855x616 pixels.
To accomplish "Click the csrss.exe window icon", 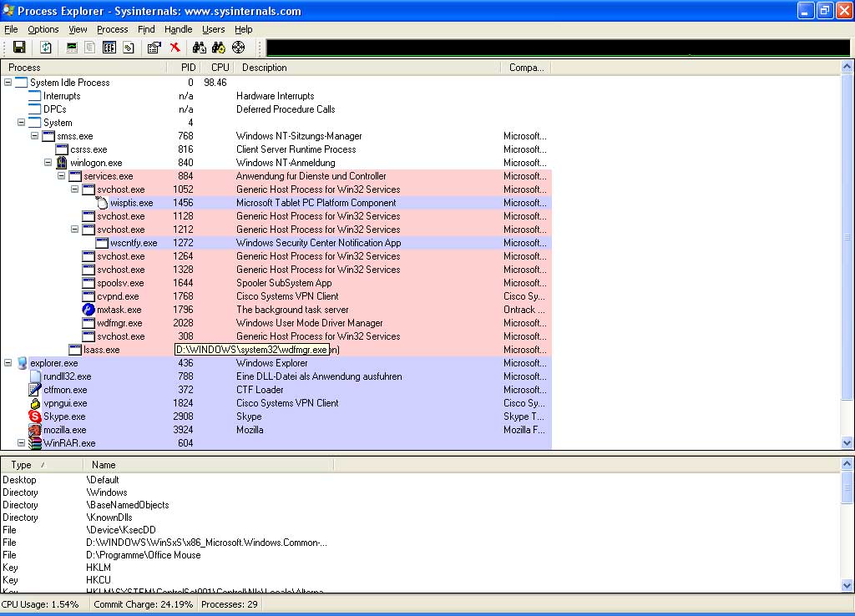I will 62,149.
